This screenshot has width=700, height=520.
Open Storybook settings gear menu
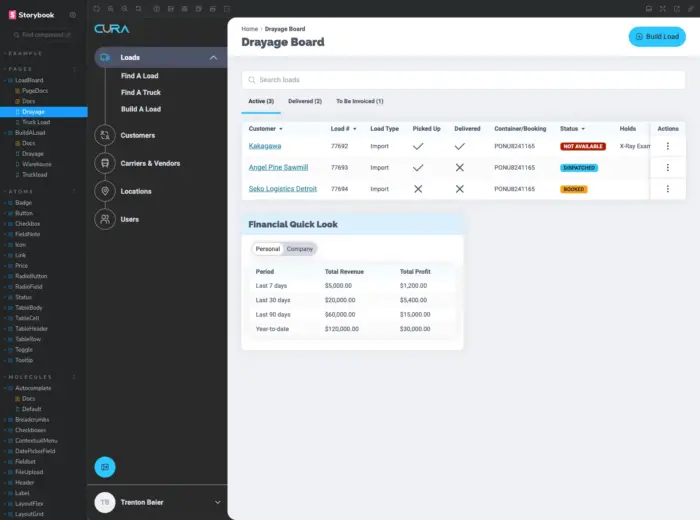click(x=72, y=15)
